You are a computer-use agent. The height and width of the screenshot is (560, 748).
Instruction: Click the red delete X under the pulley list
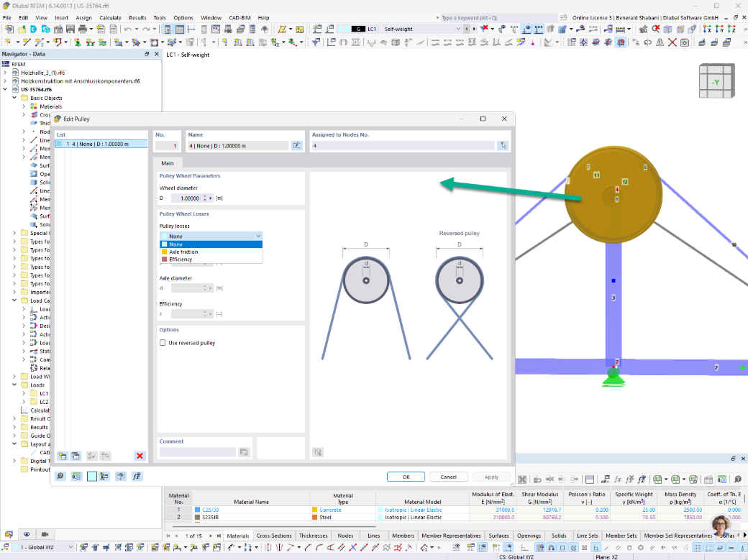pos(140,456)
